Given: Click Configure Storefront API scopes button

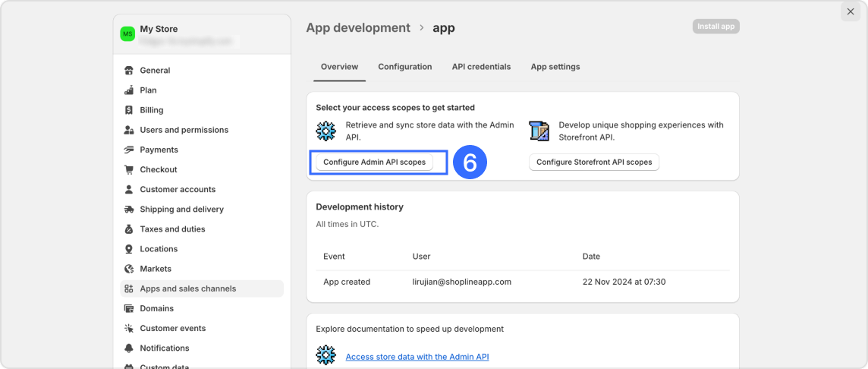Looking at the screenshot, I should click(x=594, y=162).
